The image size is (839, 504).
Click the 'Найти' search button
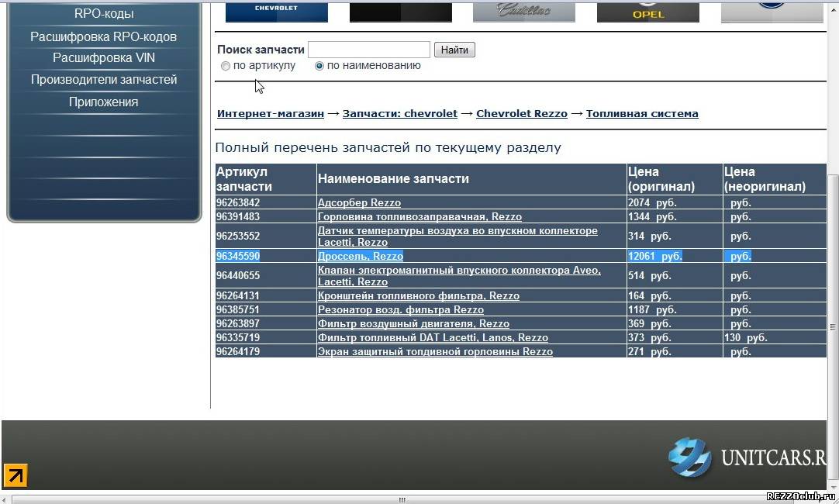pos(454,50)
